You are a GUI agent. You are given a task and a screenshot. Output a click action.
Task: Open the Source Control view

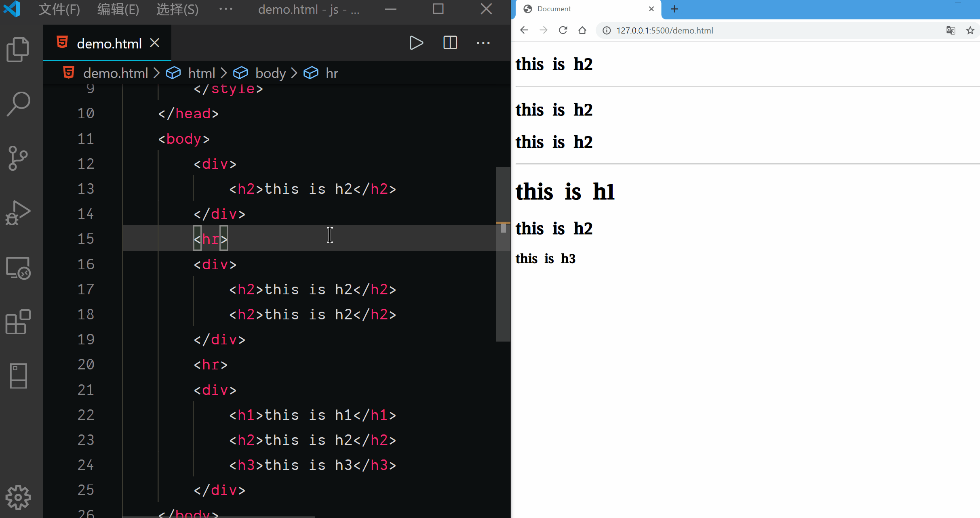(18, 158)
